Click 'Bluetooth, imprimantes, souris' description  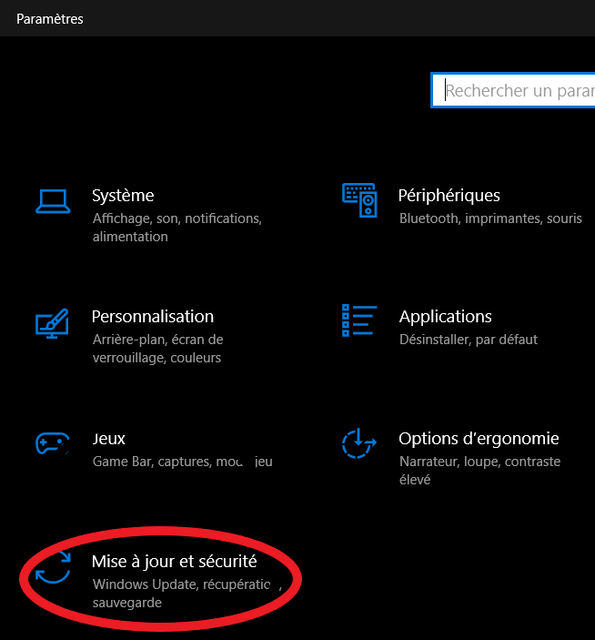[491, 218]
